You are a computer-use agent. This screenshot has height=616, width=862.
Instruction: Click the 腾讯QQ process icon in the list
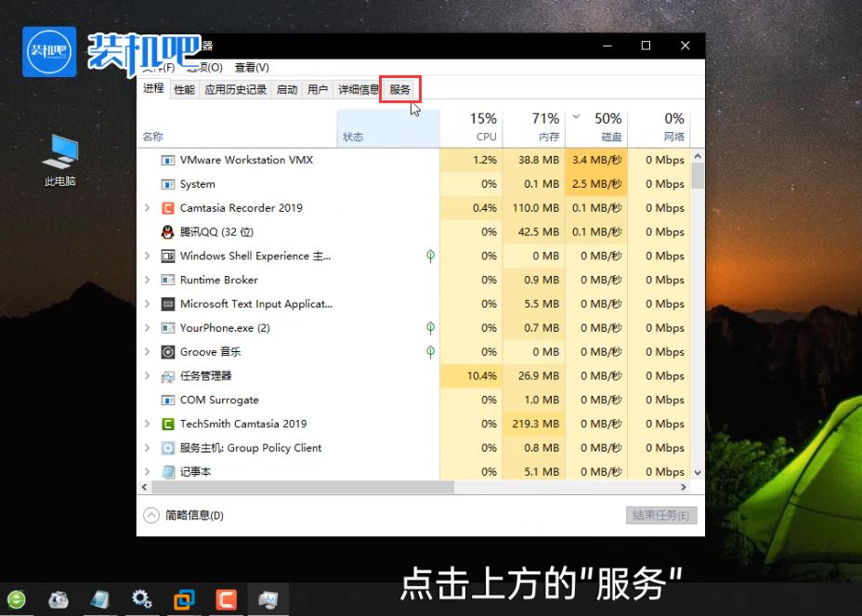click(x=169, y=231)
